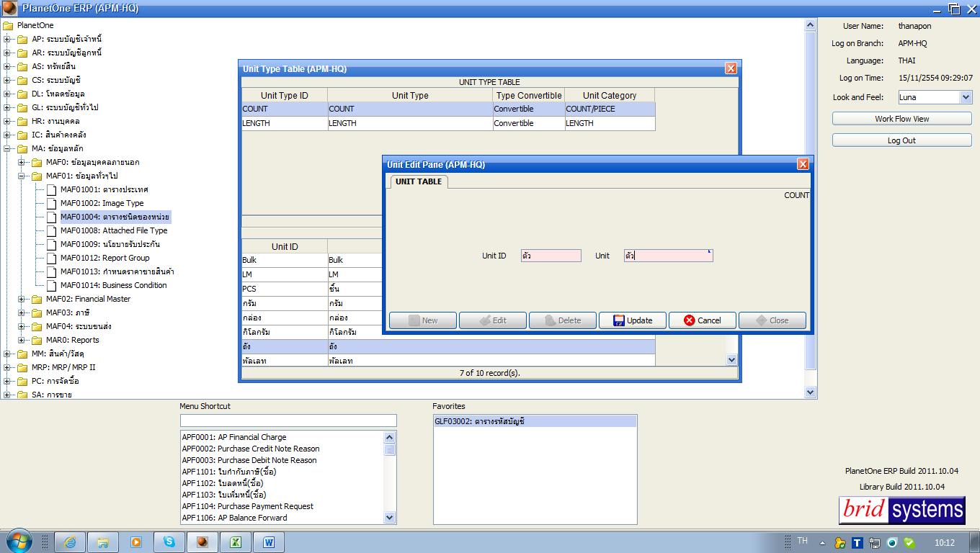This screenshot has width=980, height=553.
Task: Click the Cancel button with red X
Action: click(x=703, y=320)
